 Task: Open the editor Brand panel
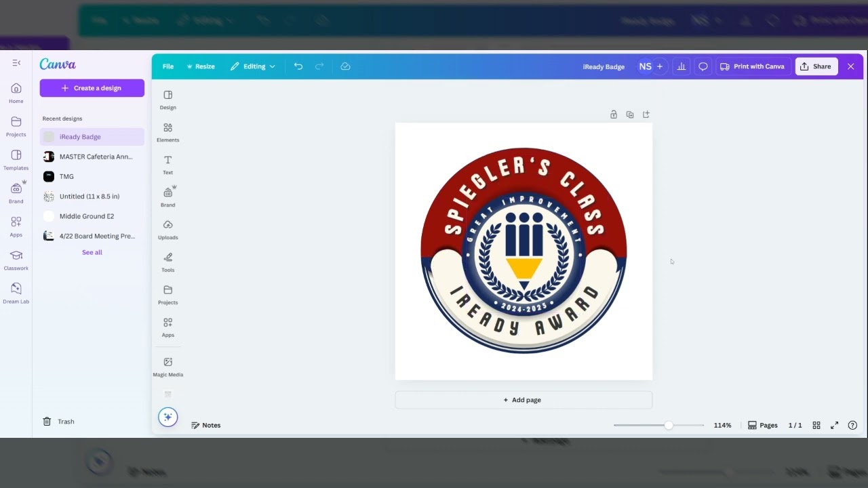tap(168, 197)
